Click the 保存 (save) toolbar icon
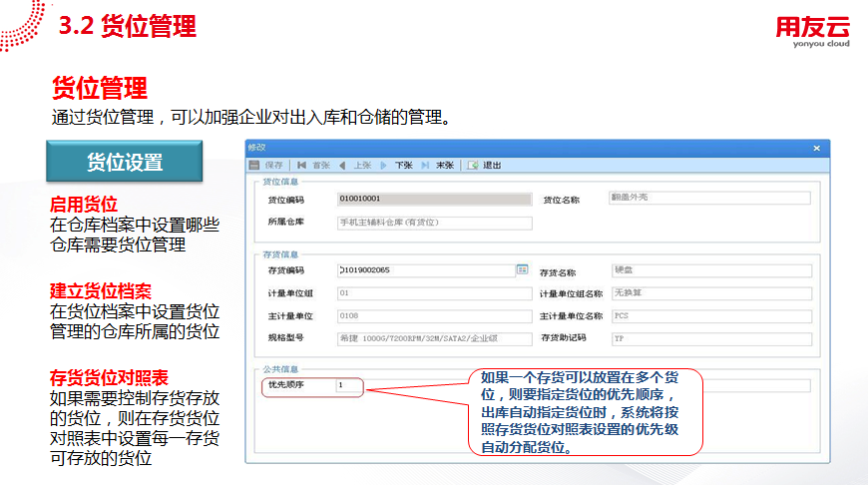Viewport: 868px width, 485px height. click(254, 165)
